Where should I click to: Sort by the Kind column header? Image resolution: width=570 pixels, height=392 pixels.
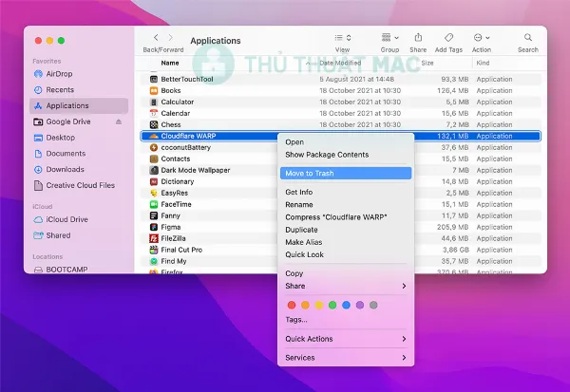pyautogui.click(x=483, y=63)
